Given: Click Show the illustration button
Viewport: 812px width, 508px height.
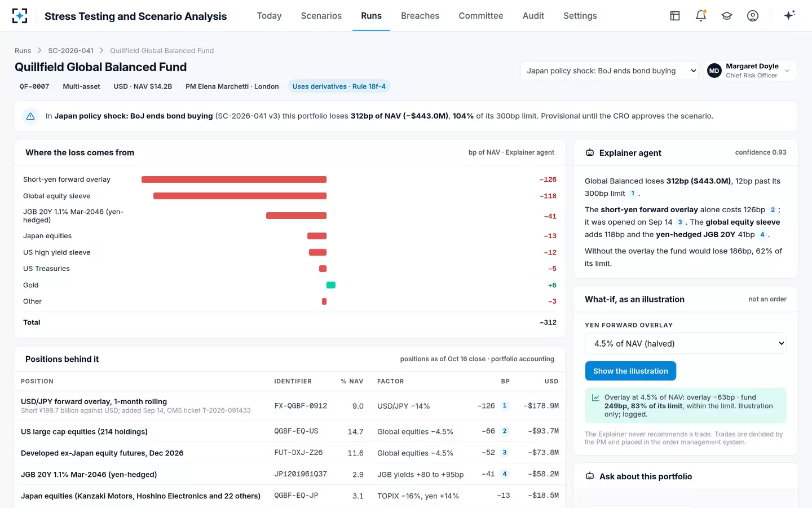Looking at the screenshot, I should pos(630,371).
